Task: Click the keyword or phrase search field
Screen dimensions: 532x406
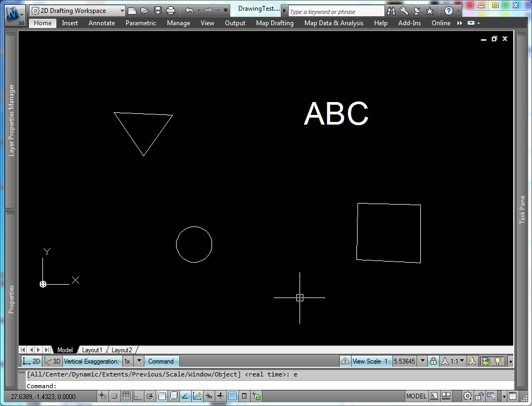Action: pyautogui.click(x=336, y=11)
